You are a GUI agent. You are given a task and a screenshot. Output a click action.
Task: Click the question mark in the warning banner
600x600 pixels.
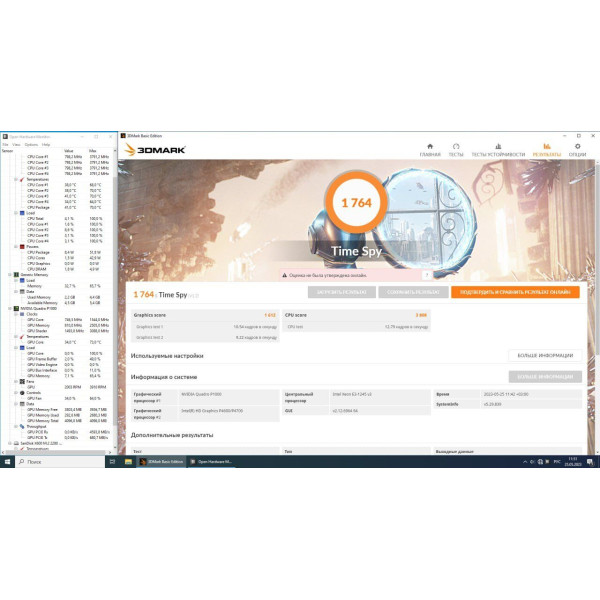click(427, 275)
